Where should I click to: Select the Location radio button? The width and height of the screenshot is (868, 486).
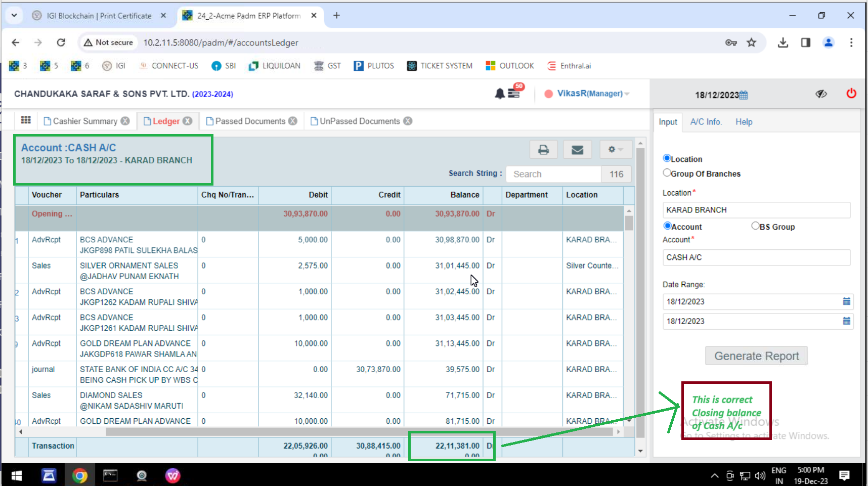[667, 158]
